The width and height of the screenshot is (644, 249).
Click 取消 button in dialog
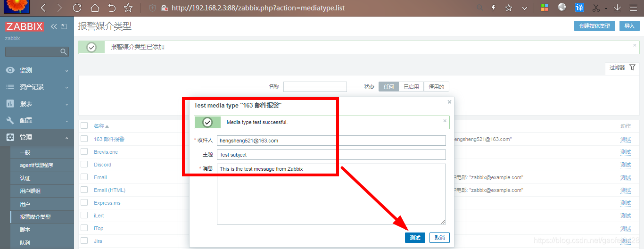[x=439, y=238]
